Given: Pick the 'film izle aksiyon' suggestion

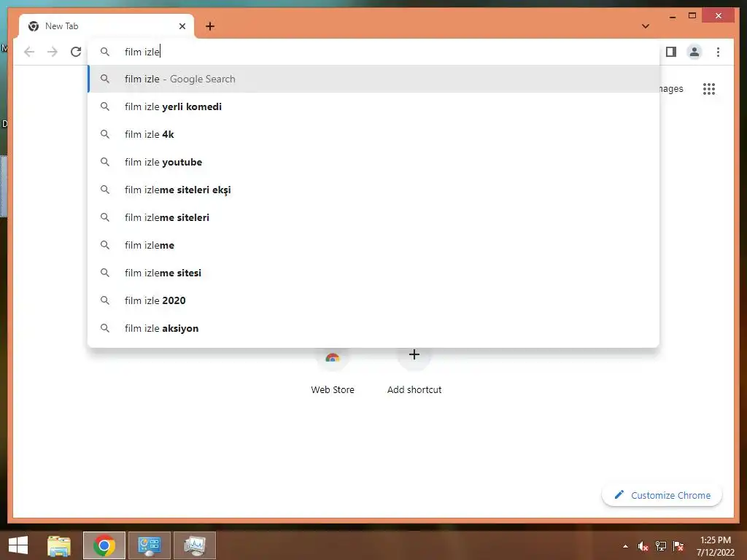Looking at the screenshot, I should [x=374, y=328].
